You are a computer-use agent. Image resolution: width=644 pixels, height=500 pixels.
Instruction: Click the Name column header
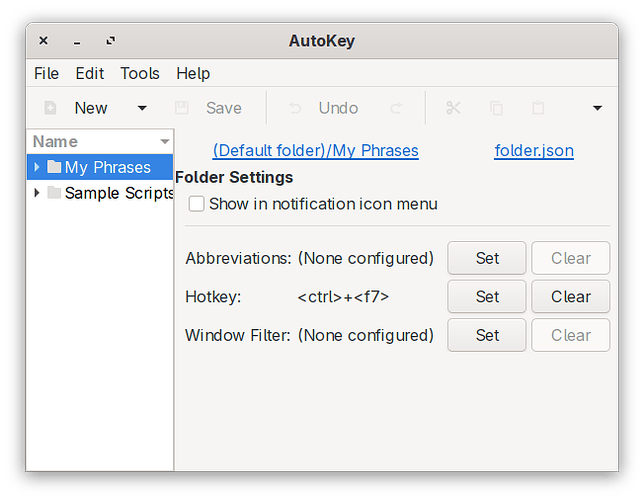[90, 142]
